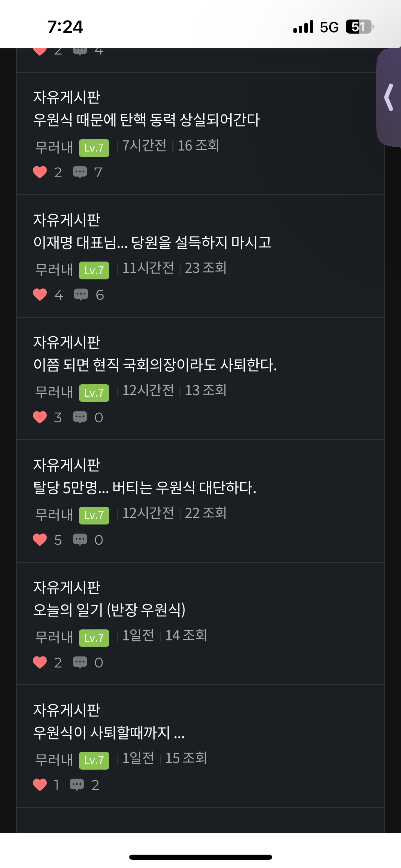Screen dimensions: 401x868
Task: Expand the purple side panel chevron
Action: 389,98
